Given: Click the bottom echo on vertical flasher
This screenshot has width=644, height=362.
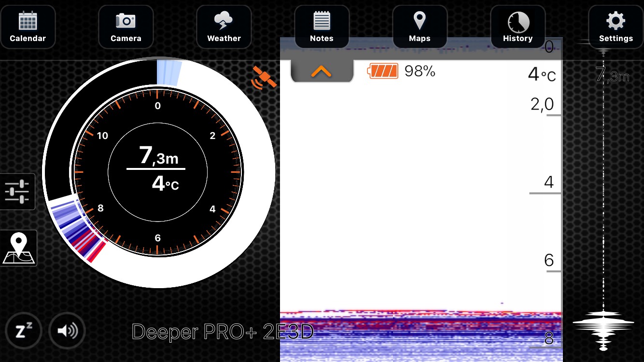Looking at the screenshot, I should coord(603,331).
